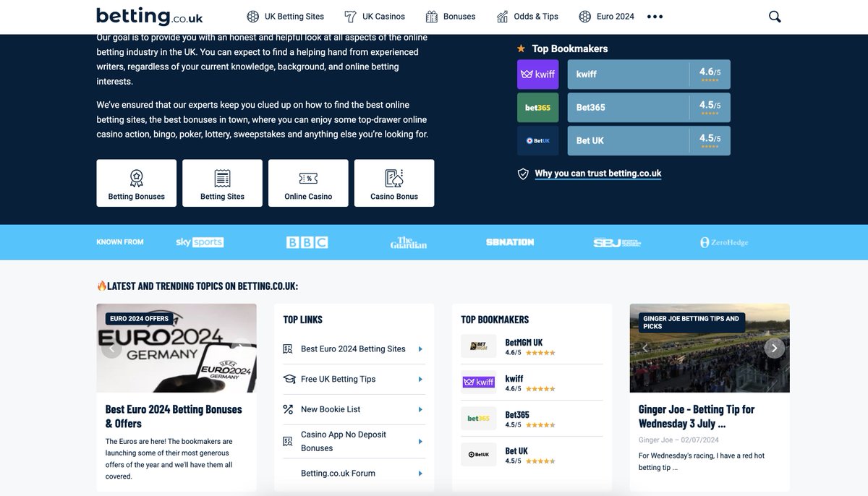Click The Guardian logo
The height and width of the screenshot is (496, 868).
click(409, 242)
